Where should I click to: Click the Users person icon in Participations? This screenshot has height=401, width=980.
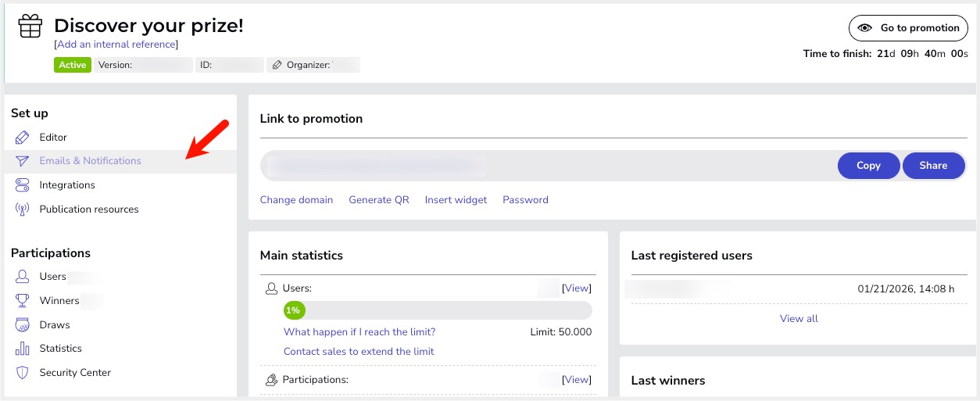click(x=23, y=277)
